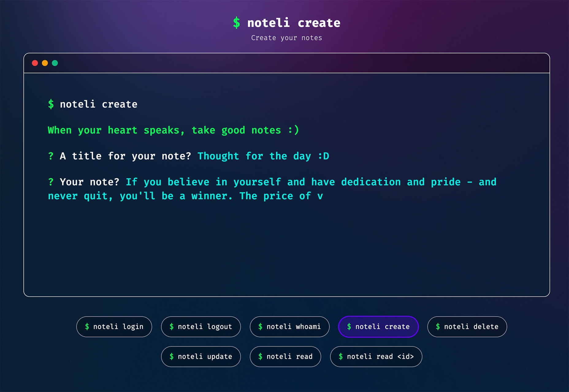This screenshot has height=392, width=569.
Task: Select the "$ noteli logout" command pill
Action: click(x=201, y=327)
